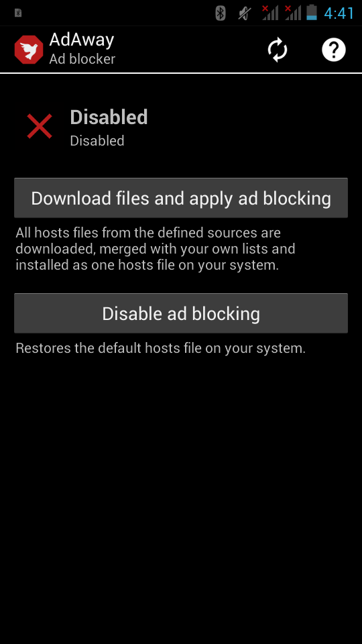Tap the Restores default hosts file text

[x=160, y=348]
